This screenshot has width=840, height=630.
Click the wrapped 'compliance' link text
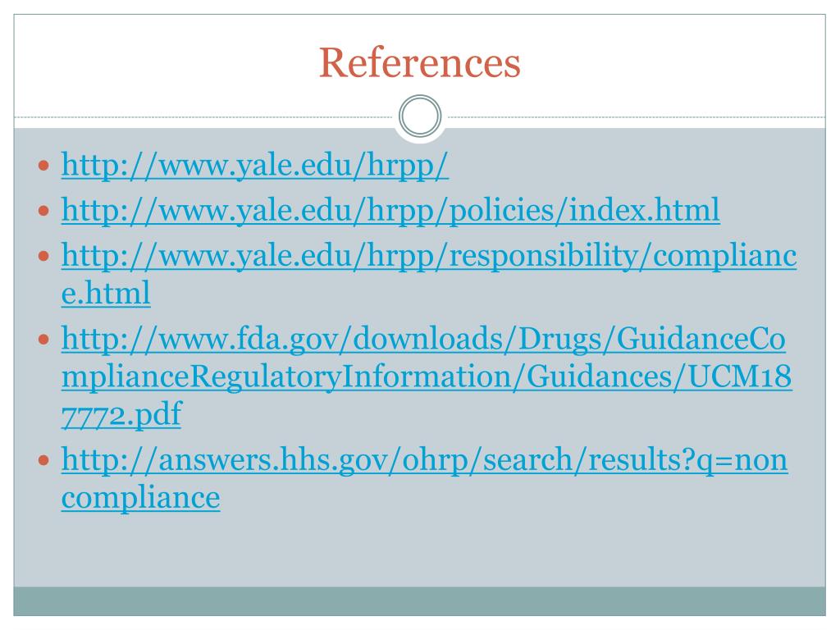[141, 498]
